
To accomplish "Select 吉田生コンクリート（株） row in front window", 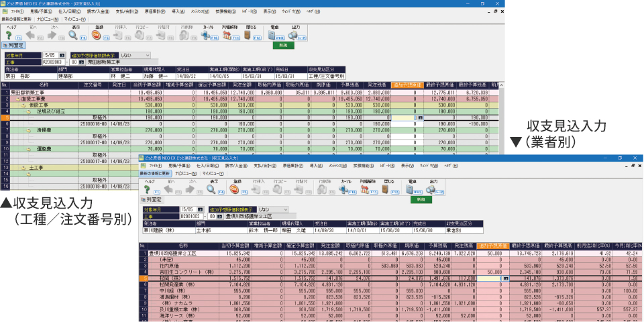I will coord(390,272).
